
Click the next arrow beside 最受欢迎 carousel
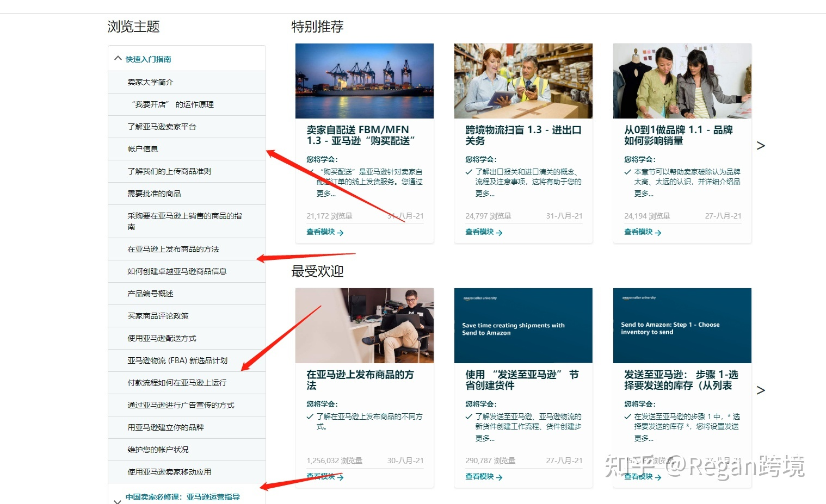(x=760, y=390)
